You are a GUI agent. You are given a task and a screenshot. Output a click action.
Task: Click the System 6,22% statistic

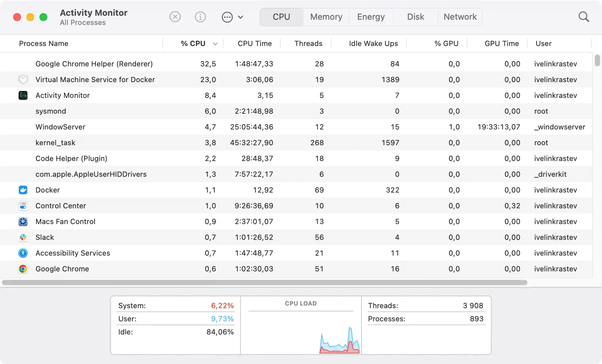(176, 306)
